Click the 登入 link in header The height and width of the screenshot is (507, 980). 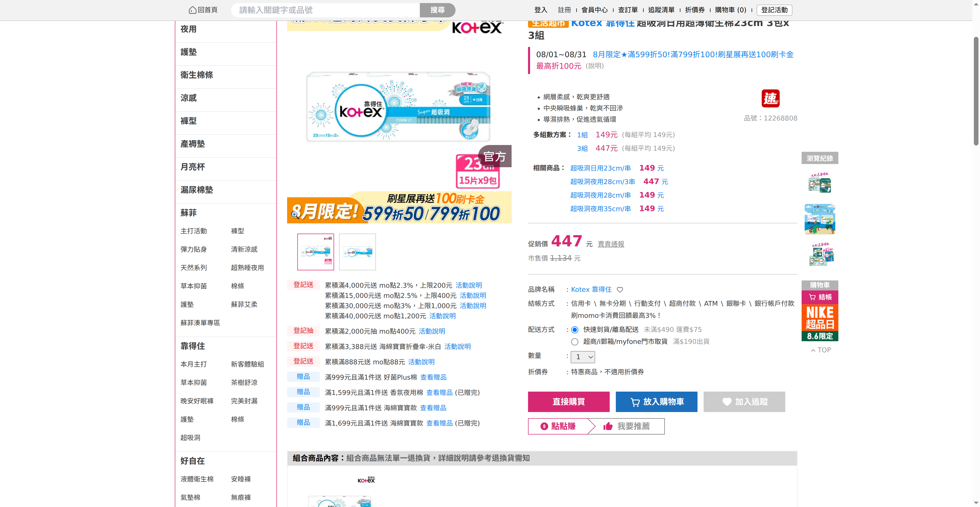coord(541,10)
